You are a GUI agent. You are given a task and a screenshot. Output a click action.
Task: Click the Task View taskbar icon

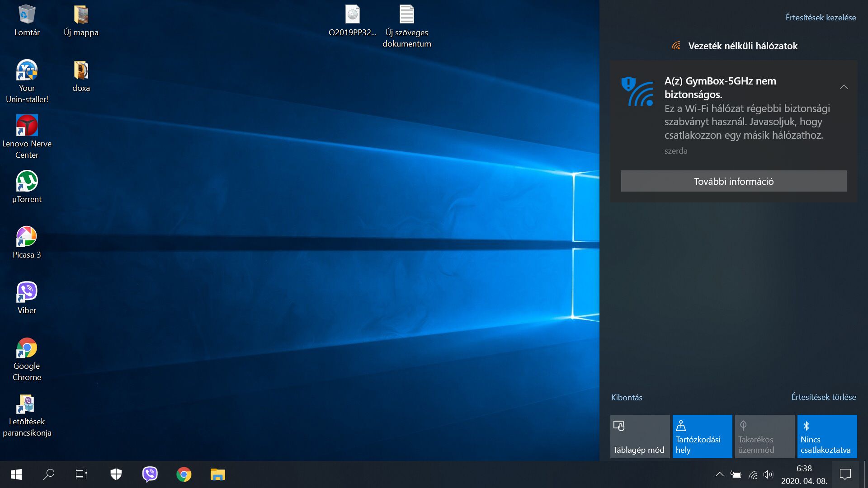pyautogui.click(x=81, y=474)
